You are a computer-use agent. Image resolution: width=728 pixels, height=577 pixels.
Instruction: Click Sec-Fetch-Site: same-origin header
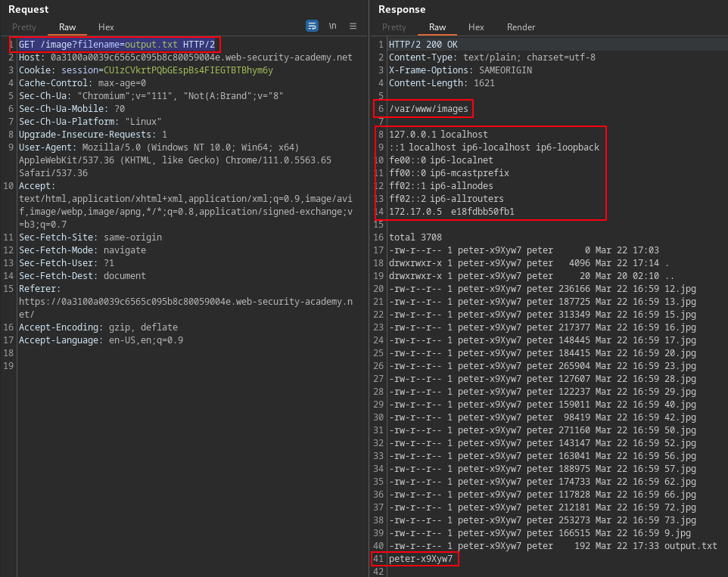pyautogui.click(x=91, y=237)
